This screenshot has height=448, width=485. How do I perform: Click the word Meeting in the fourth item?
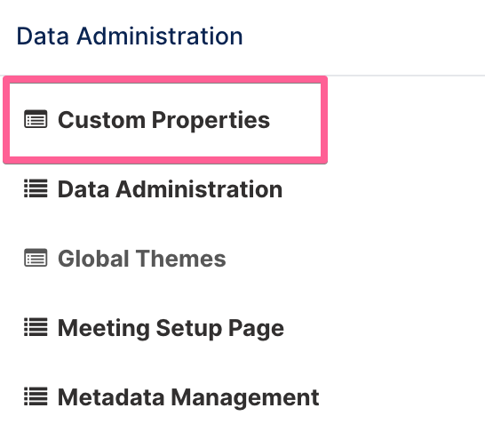pos(104,329)
